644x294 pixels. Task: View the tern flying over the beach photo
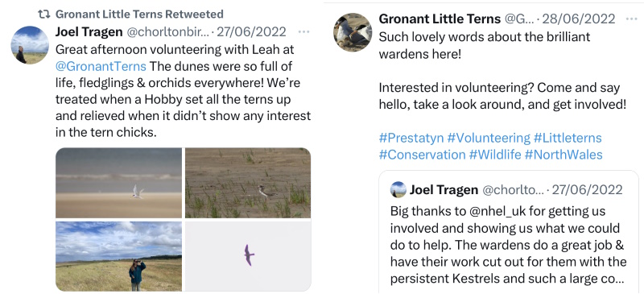pyautogui.click(x=118, y=183)
